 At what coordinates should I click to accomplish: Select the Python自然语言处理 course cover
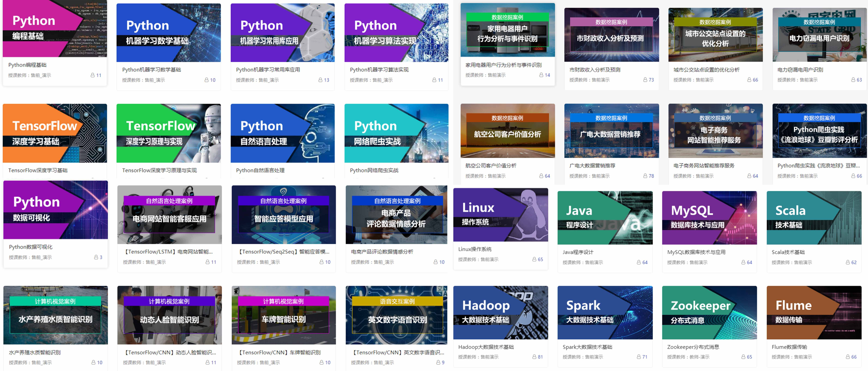click(x=282, y=133)
